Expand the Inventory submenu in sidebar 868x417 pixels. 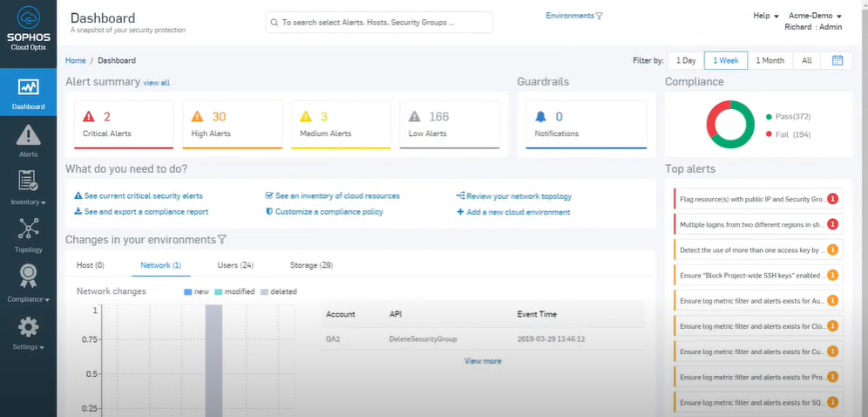[x=28, y=202]
